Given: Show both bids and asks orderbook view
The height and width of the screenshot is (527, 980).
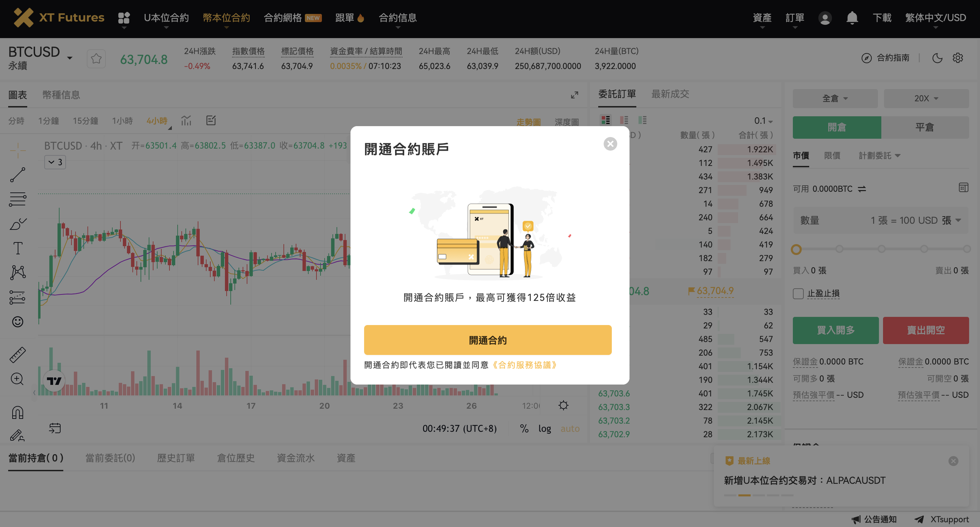Looking at the screenshot, I should click(605, 120).
